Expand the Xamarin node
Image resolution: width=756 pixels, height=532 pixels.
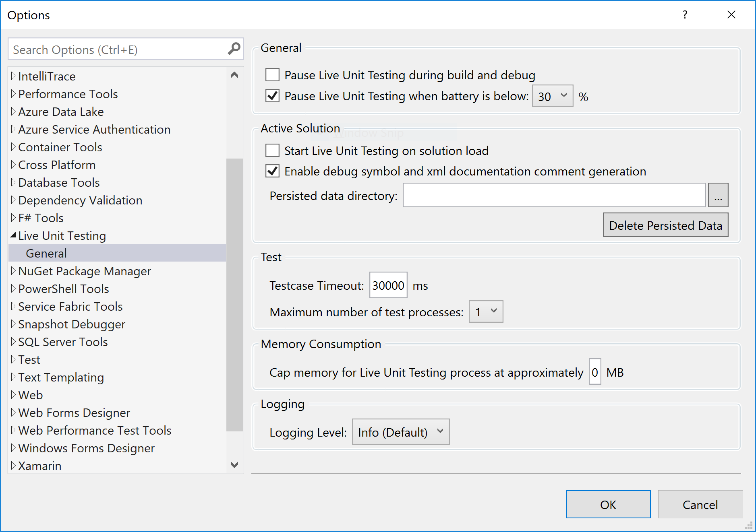point(13,466)
